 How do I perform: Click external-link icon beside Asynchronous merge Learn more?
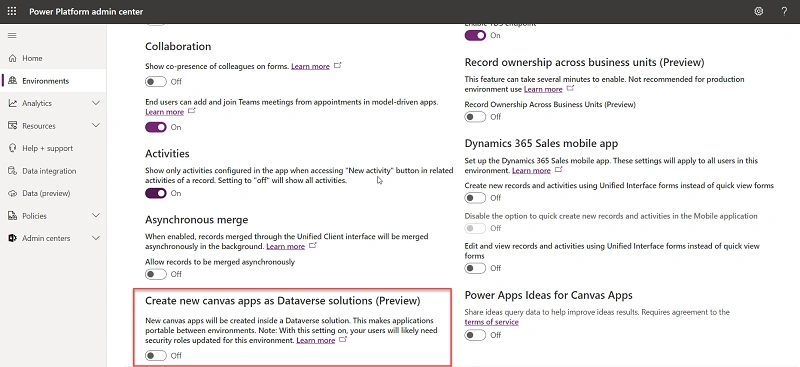[x=313, y=246]
